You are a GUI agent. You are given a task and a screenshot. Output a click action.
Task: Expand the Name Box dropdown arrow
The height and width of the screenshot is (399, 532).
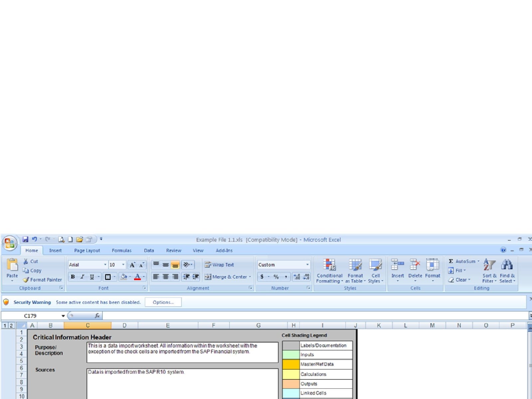pyautogui.click(x=63, y=316)
